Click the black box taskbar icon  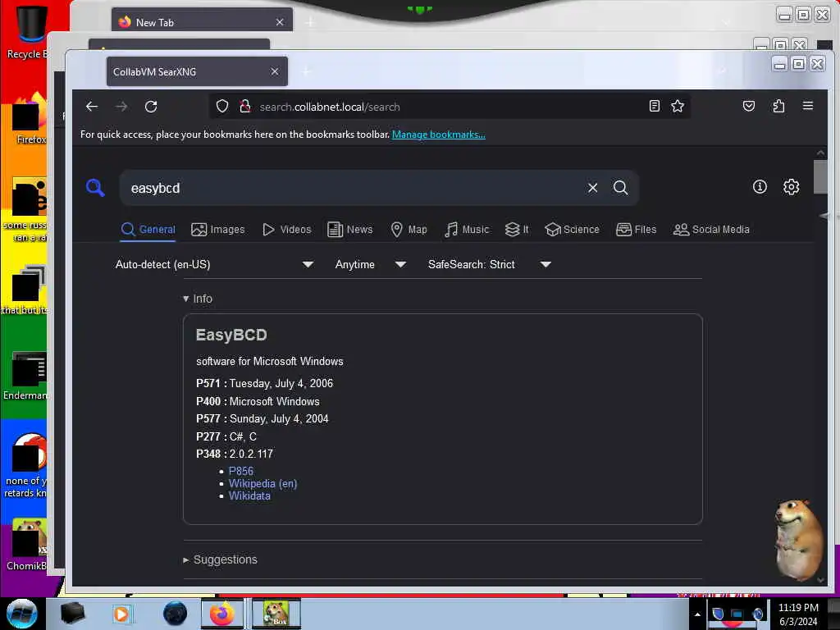[72, 614]
